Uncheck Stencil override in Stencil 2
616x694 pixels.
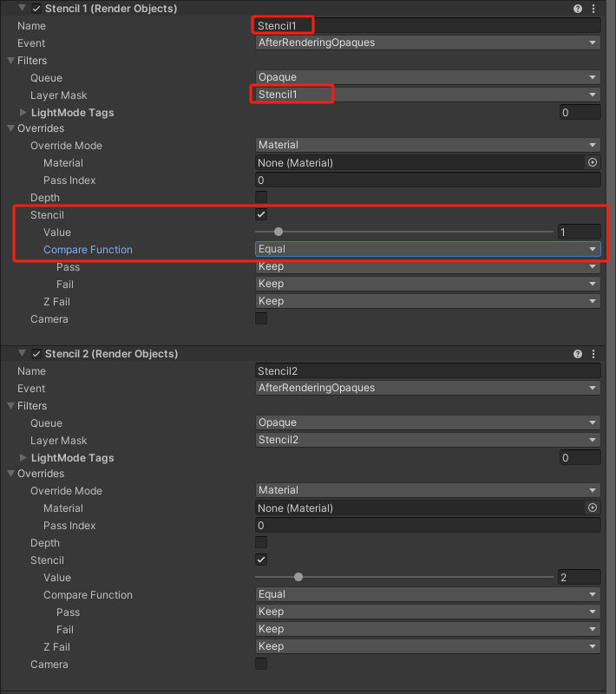[x=261, y=560]
